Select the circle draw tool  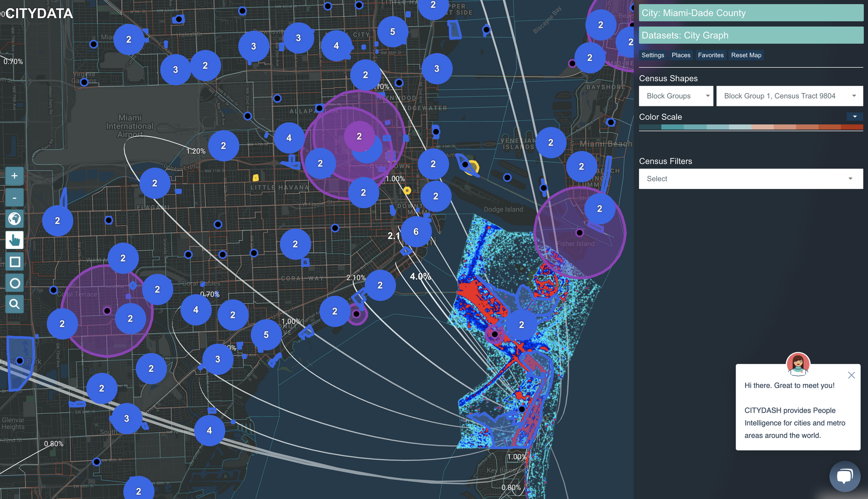click(14, 283)
